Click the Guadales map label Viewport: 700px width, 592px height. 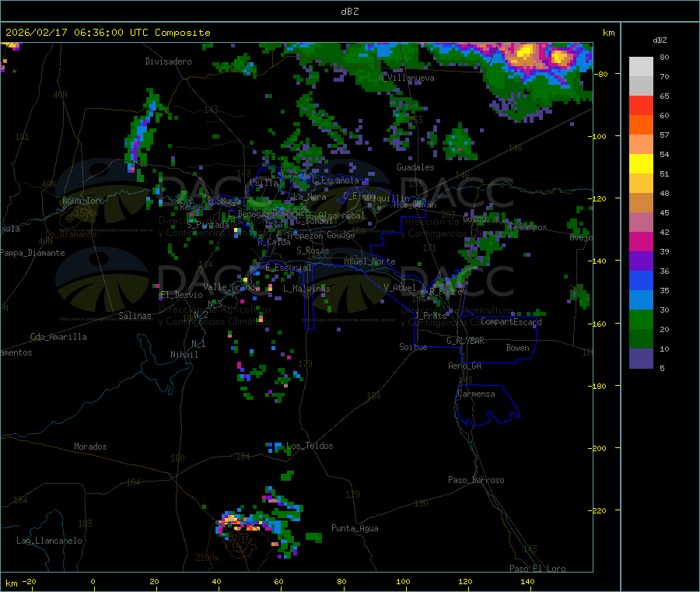point(415,167)
